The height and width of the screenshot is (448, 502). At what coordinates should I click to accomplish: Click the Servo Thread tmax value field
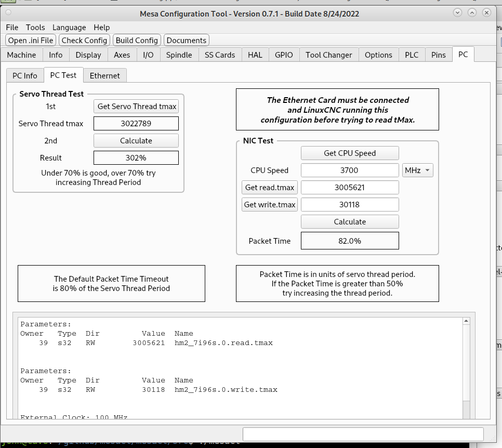pyautogui.click(x=136, y=124)
